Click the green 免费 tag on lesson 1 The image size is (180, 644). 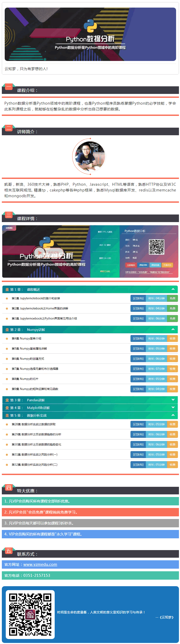[172, 298]
